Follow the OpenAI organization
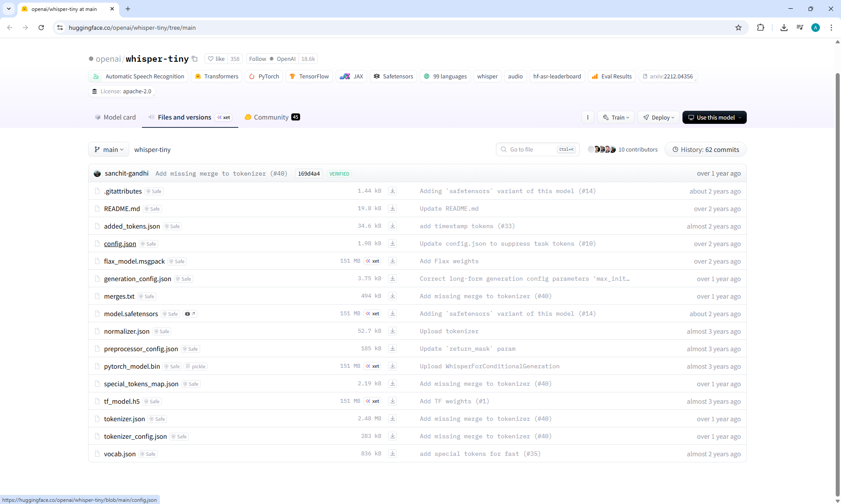Screen dimensions: 841x504 tap(258, 59)
